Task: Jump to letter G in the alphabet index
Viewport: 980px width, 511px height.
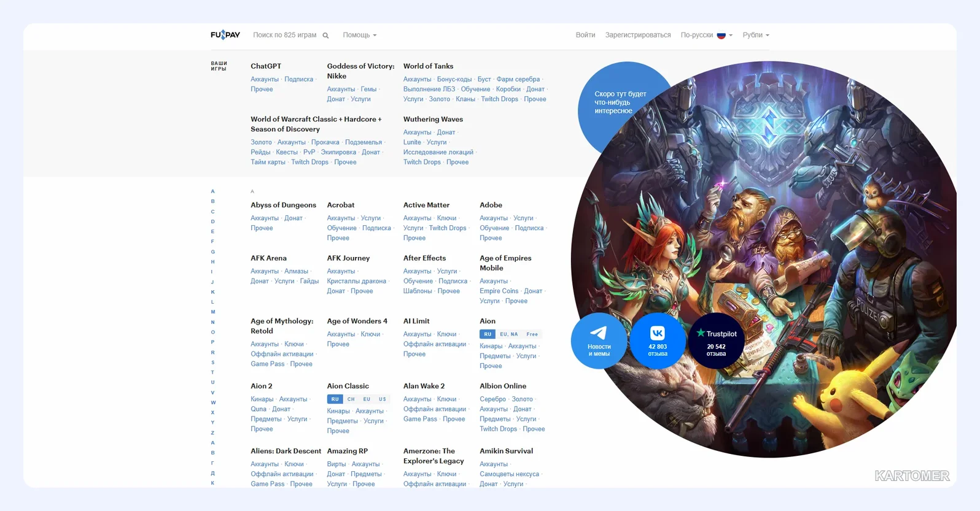Action: pyautogui.click(x=213, y=252)
